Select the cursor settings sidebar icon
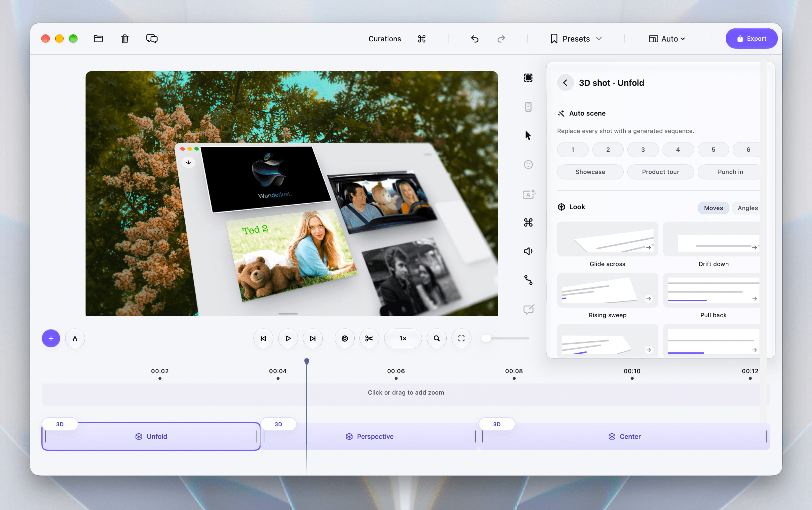812x510 pixels. [528, 136]
